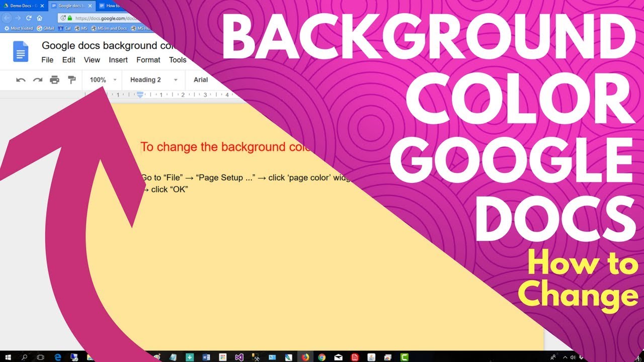Image resolution: width=644 pixels, height=362 pixels.
Task: Open Microsoft Word from the taskbar
Action: [x=206, y=357]
